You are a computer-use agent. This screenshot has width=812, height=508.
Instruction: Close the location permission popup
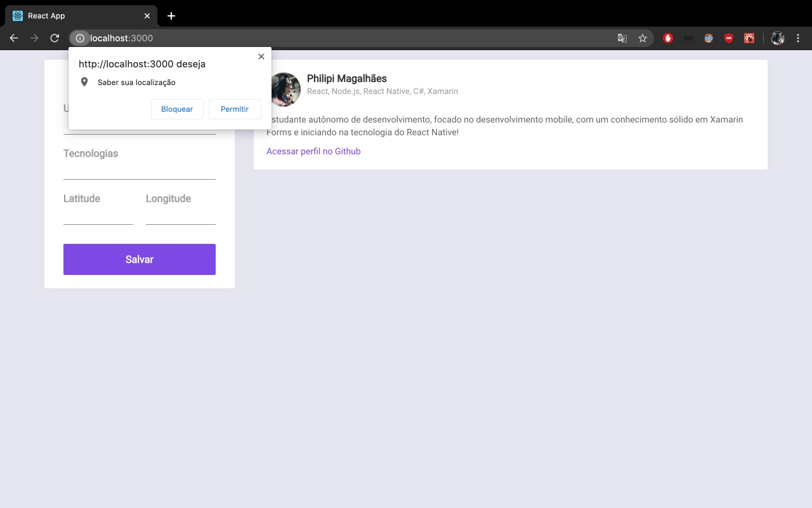[261, 57]
